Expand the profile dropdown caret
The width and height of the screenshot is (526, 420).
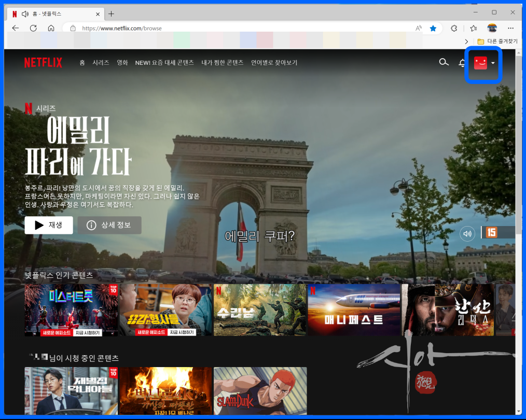tap(493, 63)
